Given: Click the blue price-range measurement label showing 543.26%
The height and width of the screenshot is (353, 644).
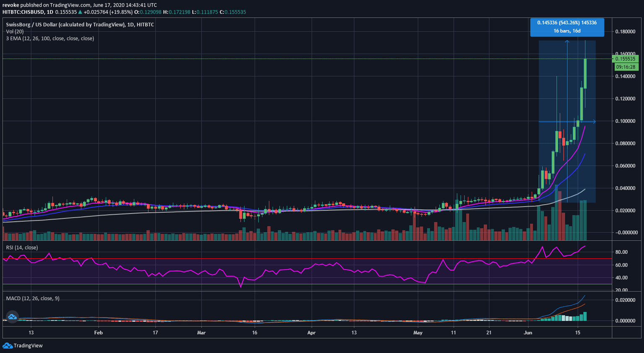Looking at the screenshot, I should [x=567, y=27].
